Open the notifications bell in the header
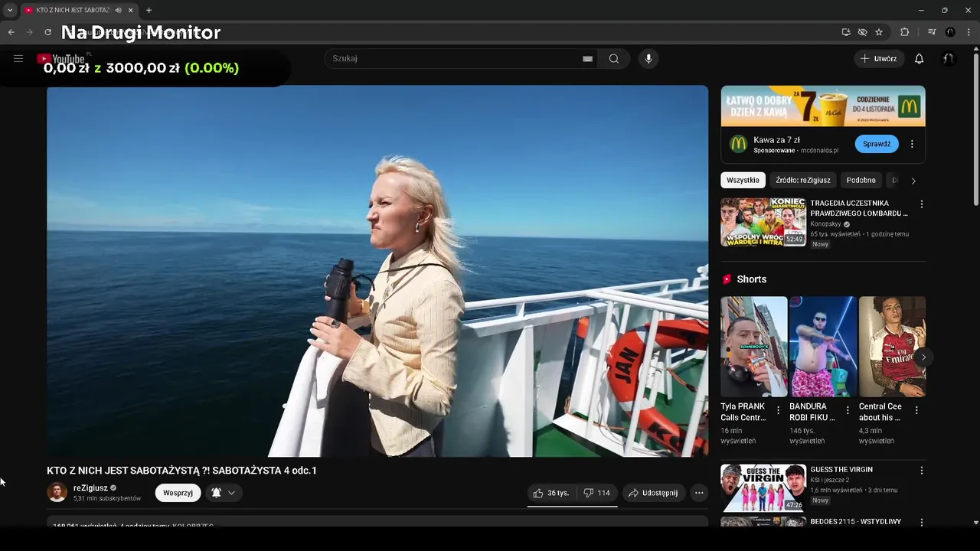 coord(920,59)
